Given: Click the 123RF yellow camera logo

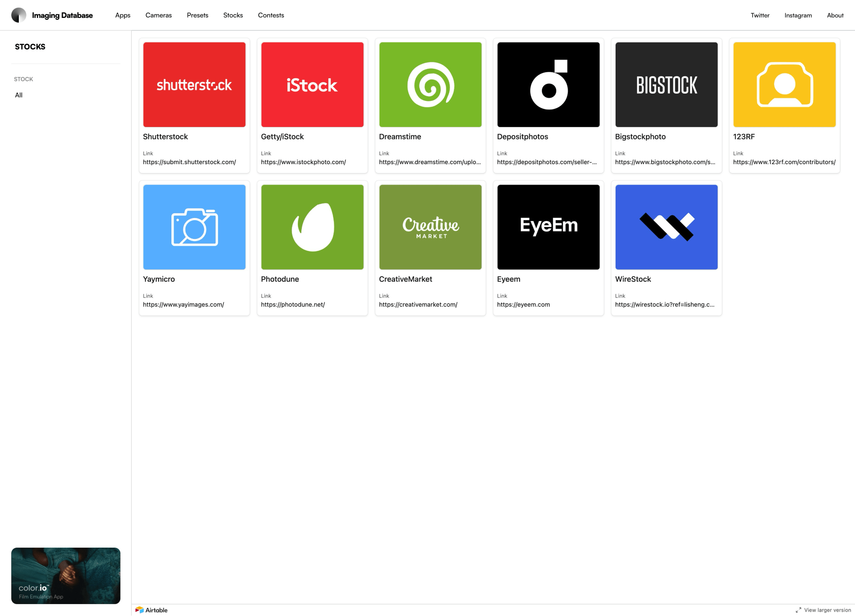Looking at the screenshot, I should tap(784, 85).
